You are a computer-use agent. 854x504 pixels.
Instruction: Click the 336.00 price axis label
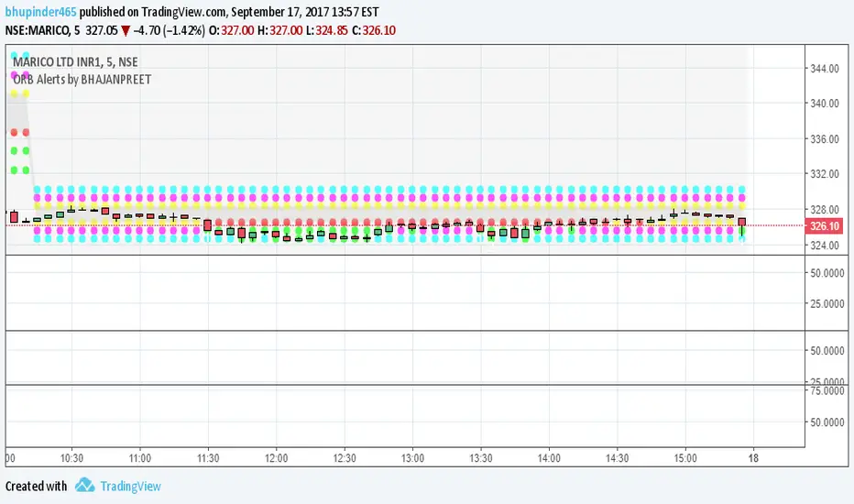click(x=825, y=139)
